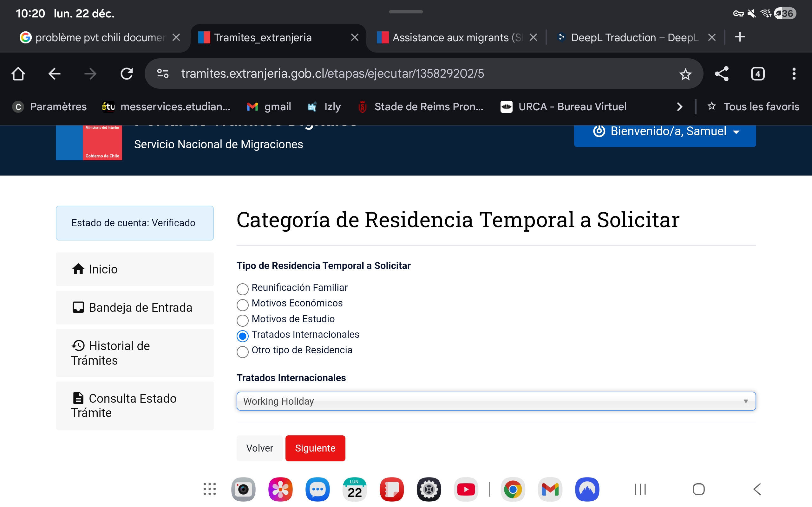Choose Motivos de Estudio option
The image size is (812, 507).
[243, 320]
